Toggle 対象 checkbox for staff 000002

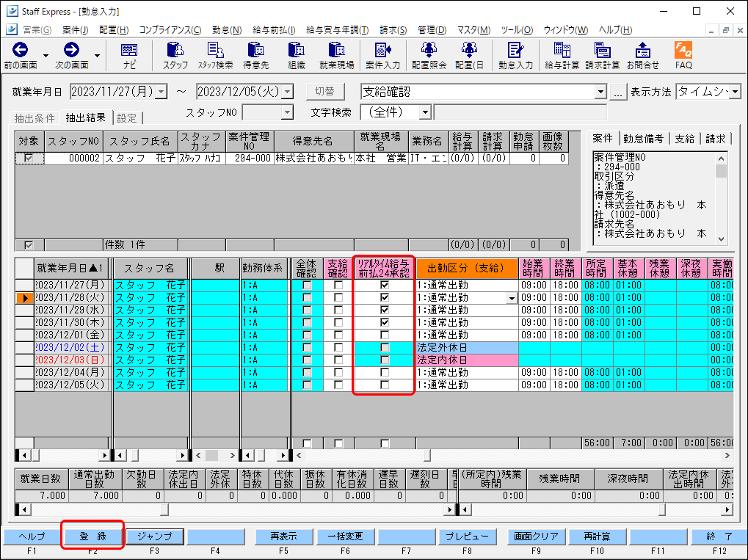pyautogui.click(x=29, y=158)
